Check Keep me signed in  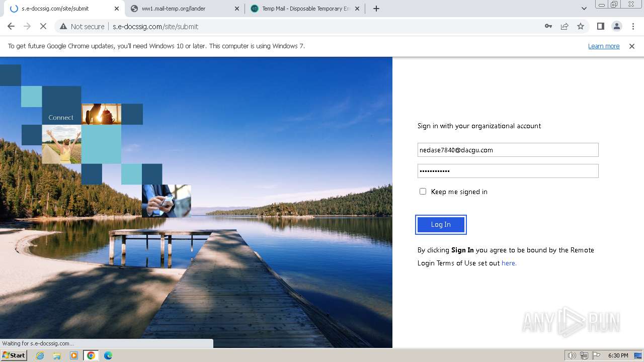point(423,192)
